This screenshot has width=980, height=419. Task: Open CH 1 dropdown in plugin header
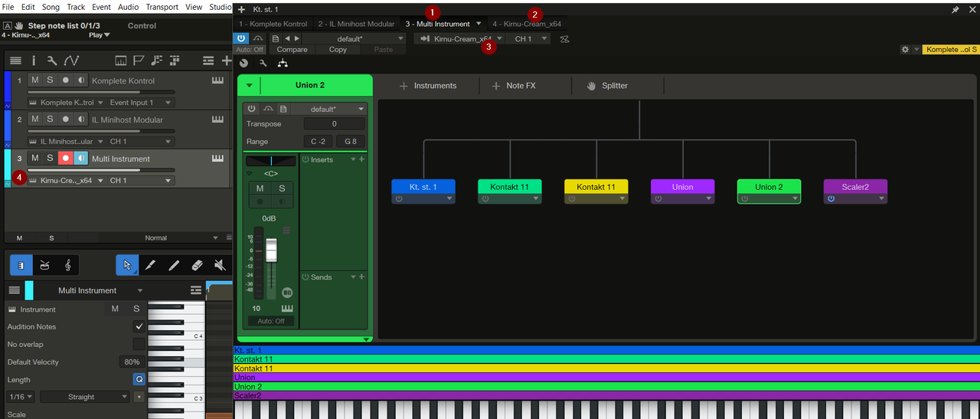pyautogui.click(x=528, y=38)
